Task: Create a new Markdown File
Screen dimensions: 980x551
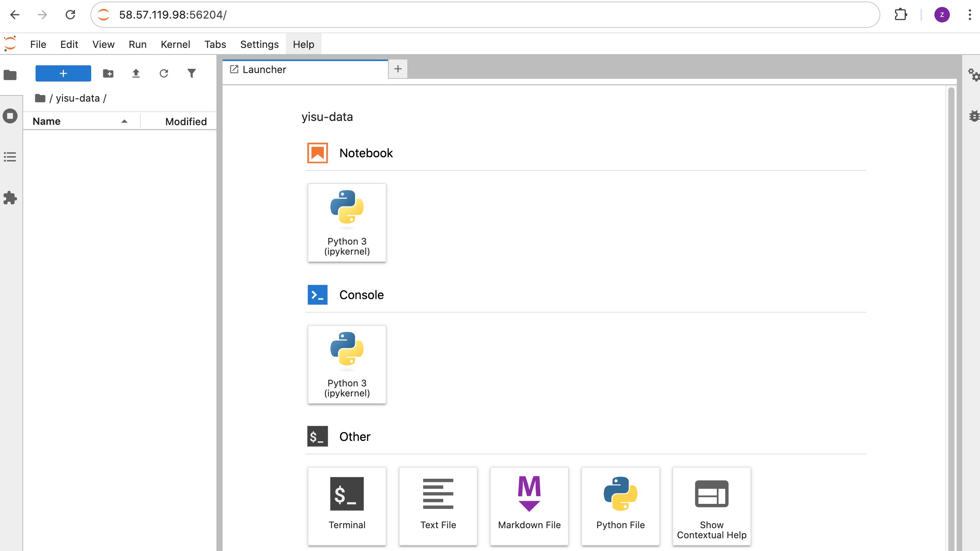Action: pyautogui.click(x=529, y=506)
